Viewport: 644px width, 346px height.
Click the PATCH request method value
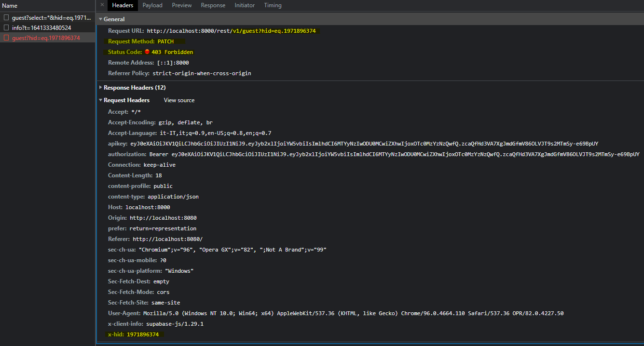pos(165,41)
